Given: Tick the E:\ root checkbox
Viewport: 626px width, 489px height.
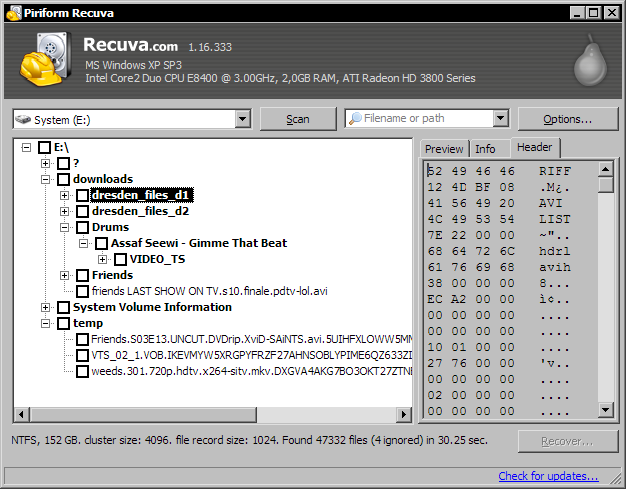Looking at the screenshot, I should [44, 147].
